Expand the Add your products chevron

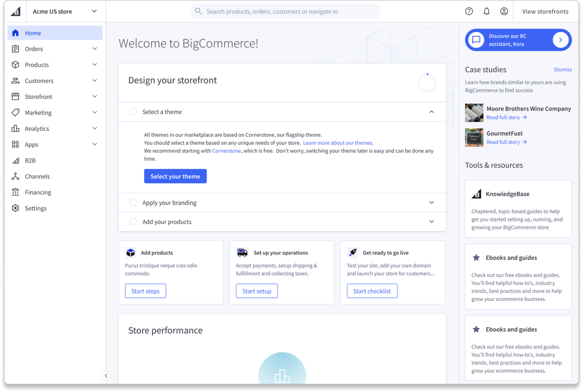point(431,222)
